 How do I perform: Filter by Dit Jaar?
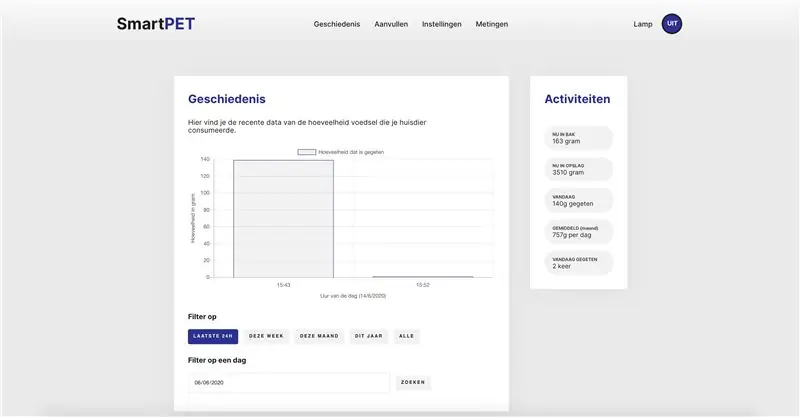368,336
